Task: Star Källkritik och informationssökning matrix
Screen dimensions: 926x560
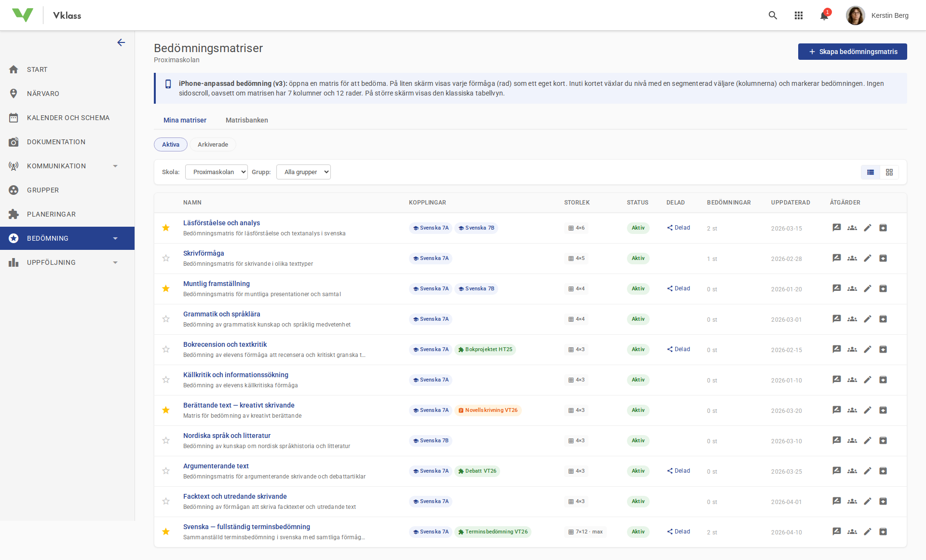Action: pyautogui.click(x=166, y=380)
